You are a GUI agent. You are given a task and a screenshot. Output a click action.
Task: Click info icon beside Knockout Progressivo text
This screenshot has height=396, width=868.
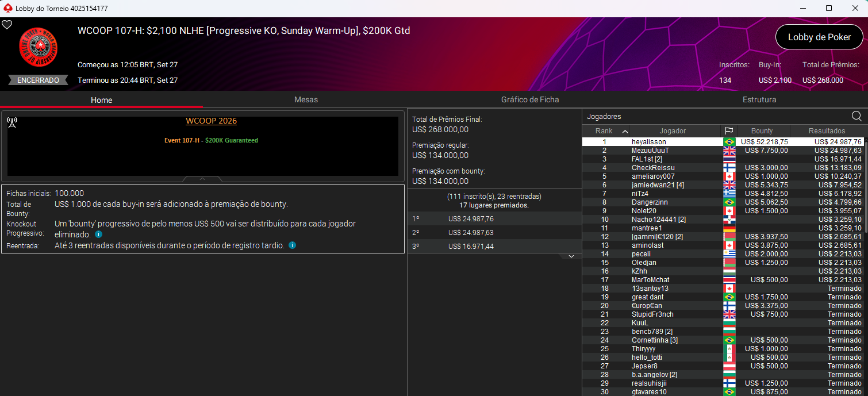(98, 234)
